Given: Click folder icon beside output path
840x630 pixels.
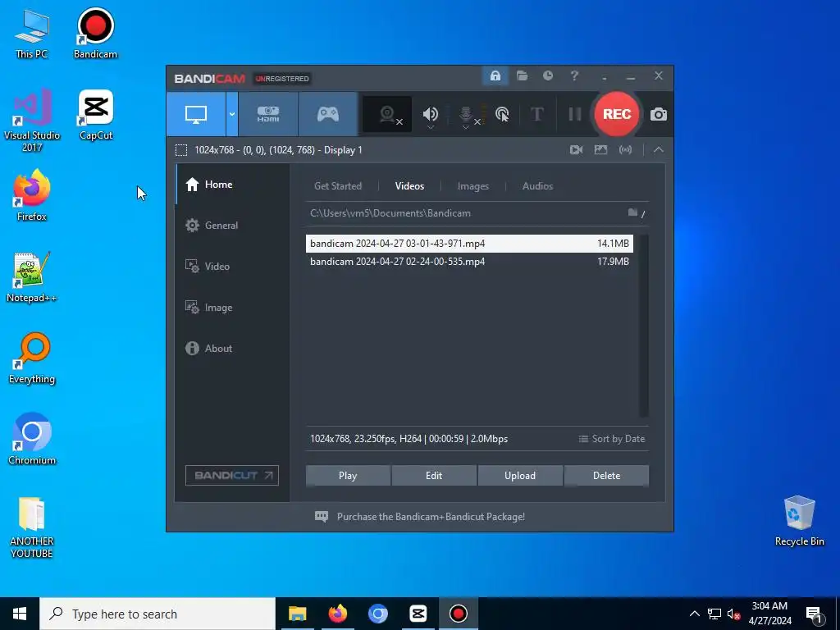Looking at the screenshot, I should [x=632, y=212].
